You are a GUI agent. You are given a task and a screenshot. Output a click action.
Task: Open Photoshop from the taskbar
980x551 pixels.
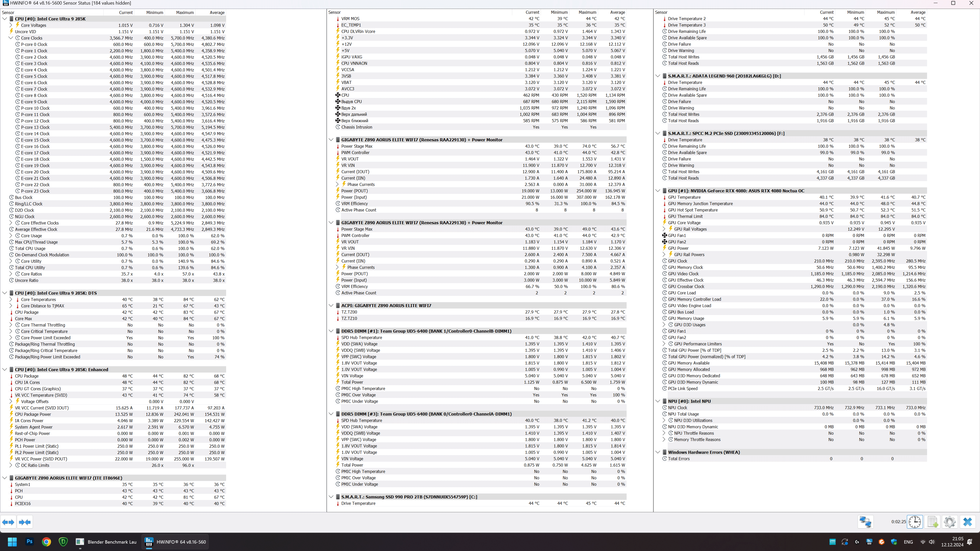pyautogui.click(x=29, y=542)
